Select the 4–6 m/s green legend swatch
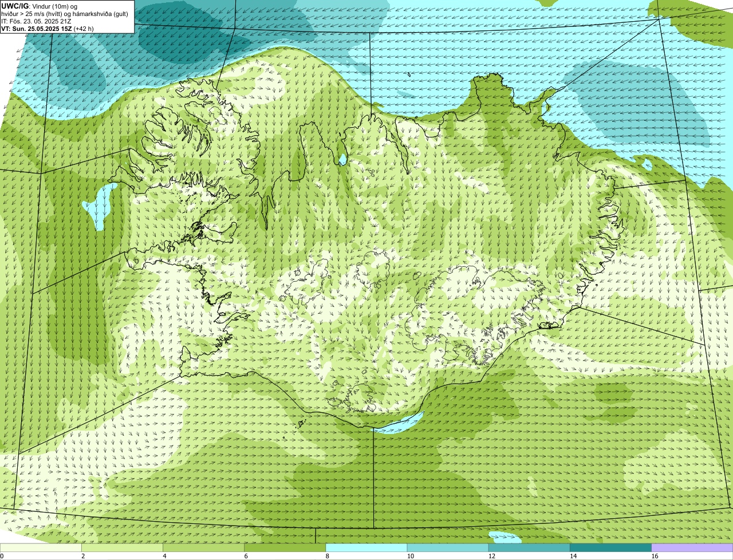 pos(203,548)
